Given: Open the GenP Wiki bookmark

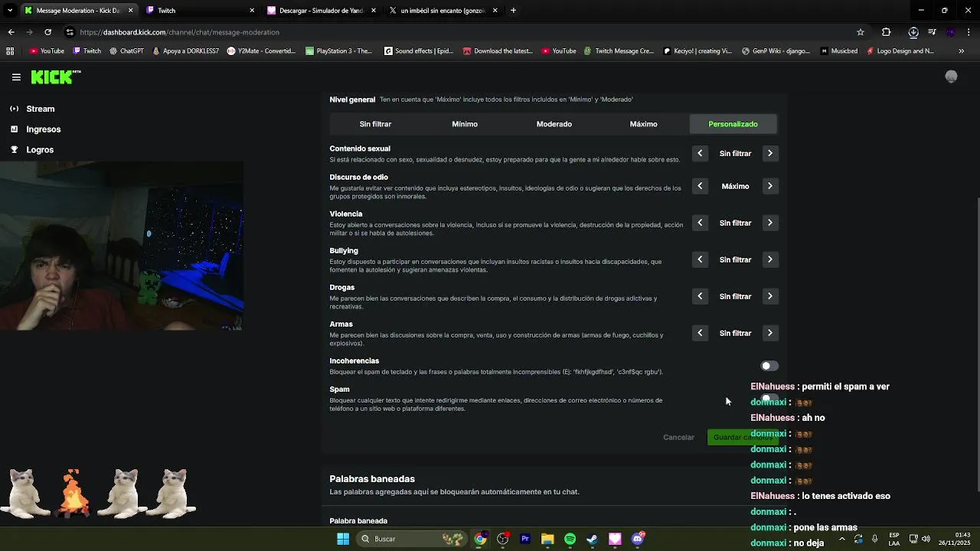Looking at the screenshot, I should (776, 51).
